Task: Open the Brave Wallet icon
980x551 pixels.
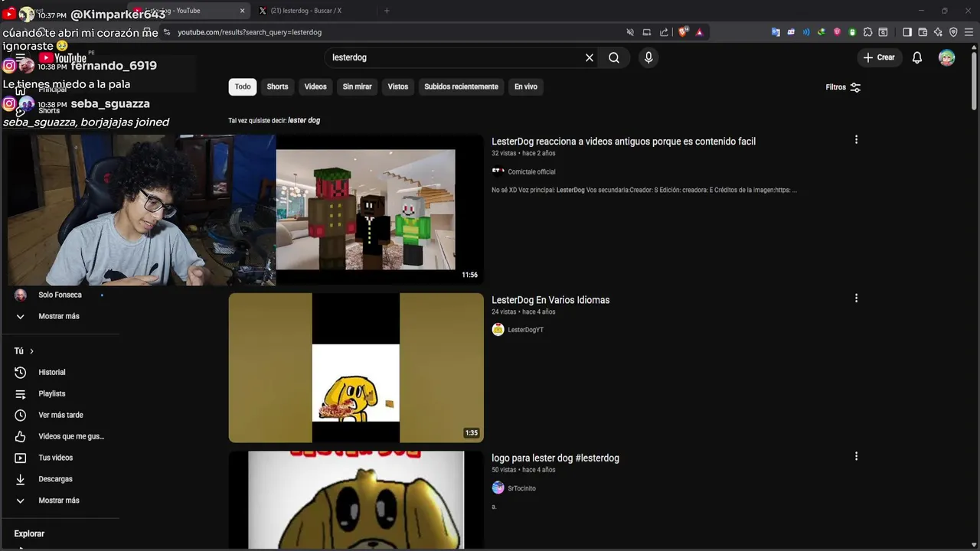Action: pos(923,32)
